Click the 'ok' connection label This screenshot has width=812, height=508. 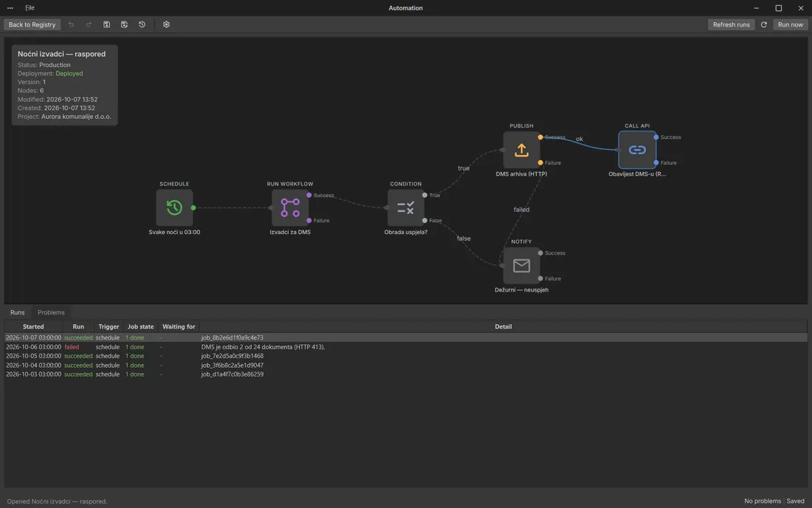[x=579, y=139]
